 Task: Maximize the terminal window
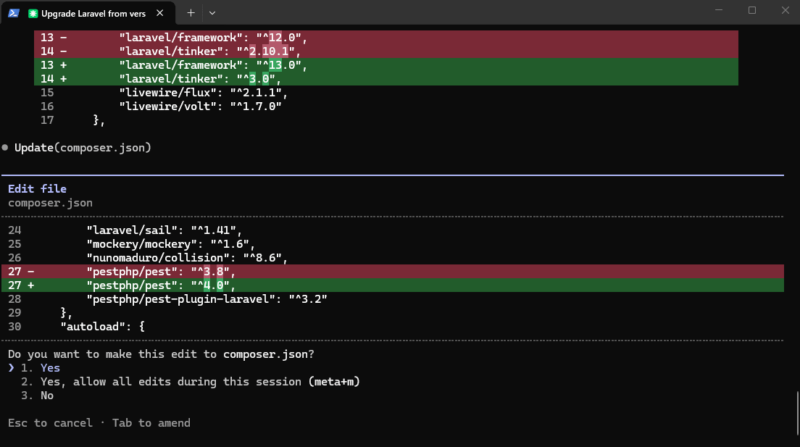pyautogui.click(x=751, y=11)
